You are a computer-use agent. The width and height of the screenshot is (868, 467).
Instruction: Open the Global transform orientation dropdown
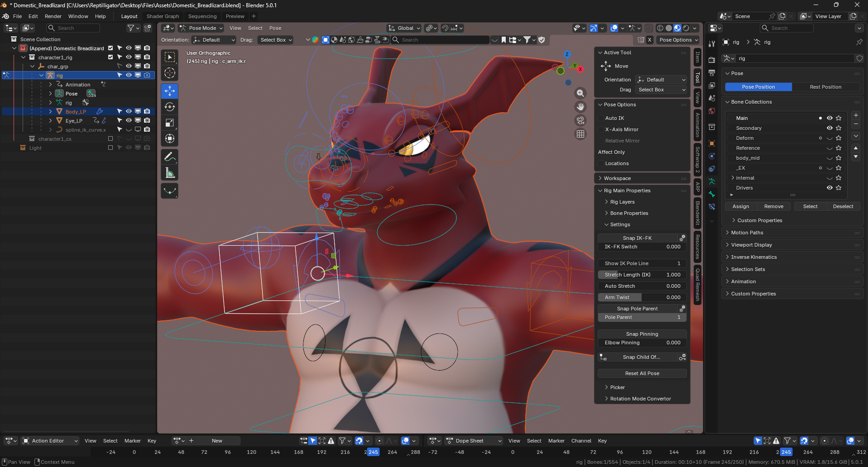click(x=405, y=28)
